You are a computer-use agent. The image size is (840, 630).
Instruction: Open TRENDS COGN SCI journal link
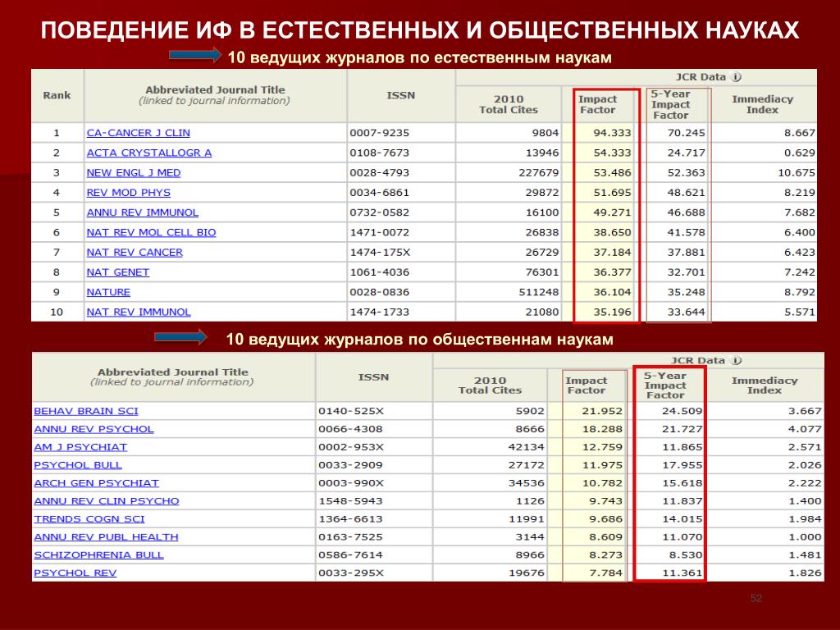point(89,519)
